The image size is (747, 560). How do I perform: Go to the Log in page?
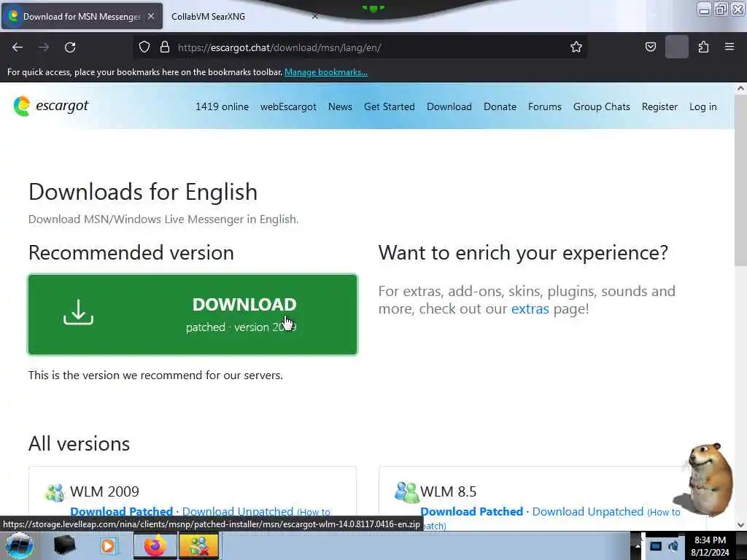pos(703,106)
